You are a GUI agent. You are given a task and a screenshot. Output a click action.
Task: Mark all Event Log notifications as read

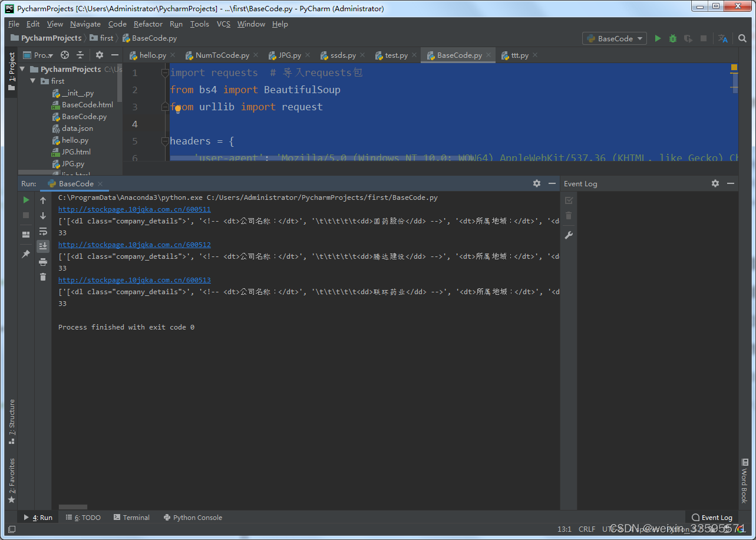(x=569, y=200)
